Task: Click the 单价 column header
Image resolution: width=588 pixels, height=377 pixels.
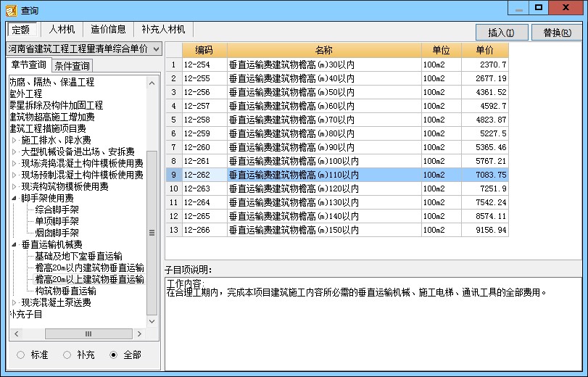Action: [x=485, y=50]
